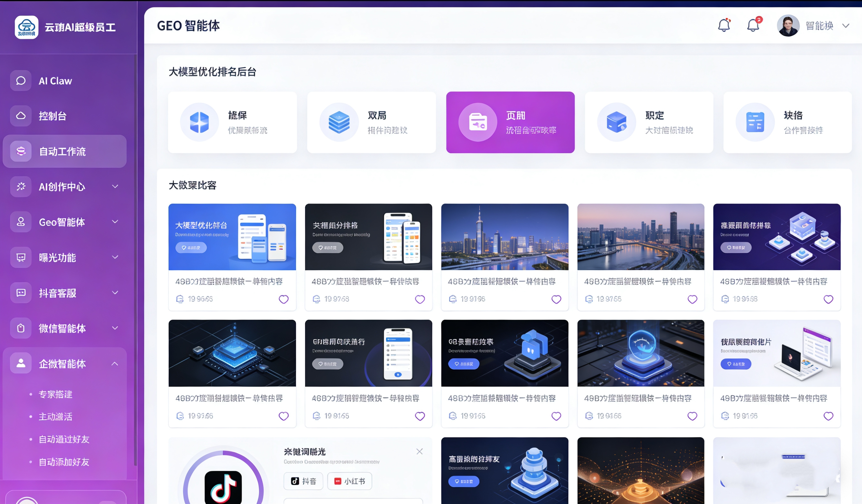
Task: Select the 块格 feature card
Action: pyautogui.click(x=788, y=122)
